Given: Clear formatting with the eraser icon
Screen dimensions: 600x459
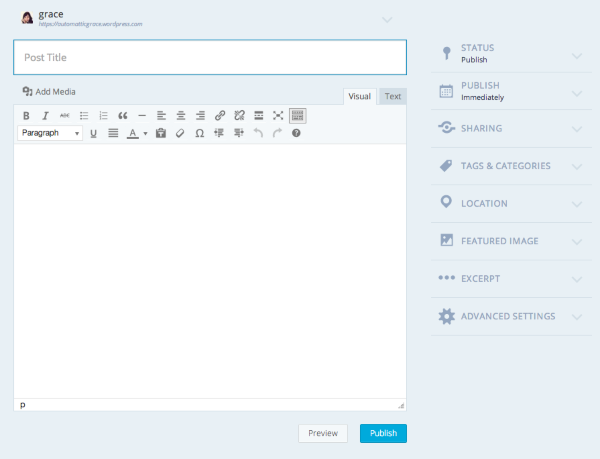Looking at the screenshot, I should 180,133.
